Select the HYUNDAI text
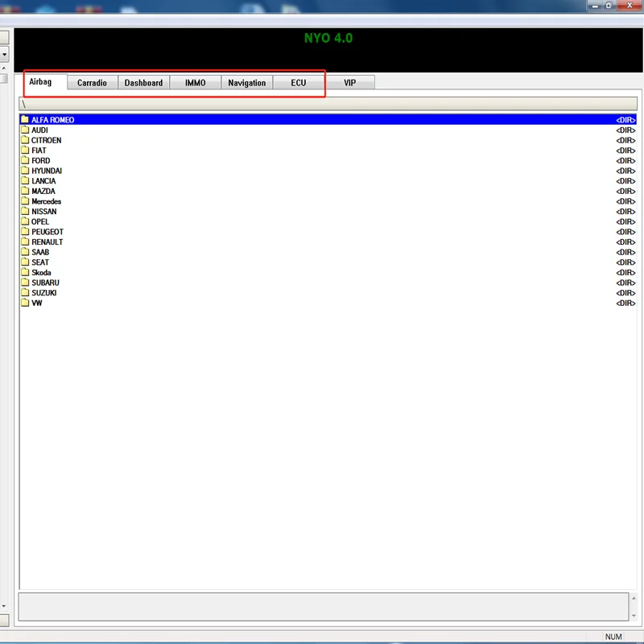 coord(47,171)
